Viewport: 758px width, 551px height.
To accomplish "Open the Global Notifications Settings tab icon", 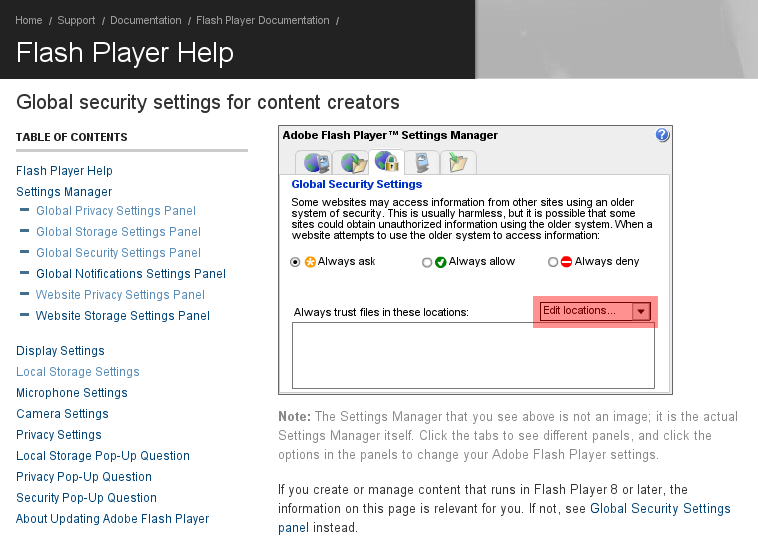I will pos(422,162).
